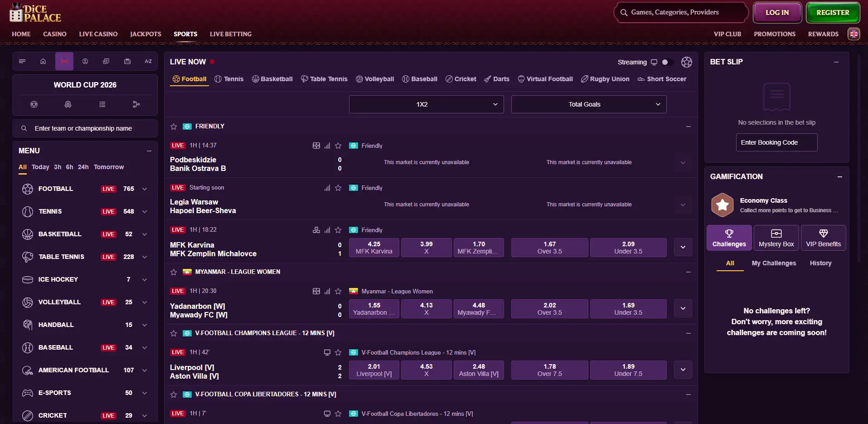868x424 pixels.
Task: Click the Dice Palace logo
Action: coord(35,13)
